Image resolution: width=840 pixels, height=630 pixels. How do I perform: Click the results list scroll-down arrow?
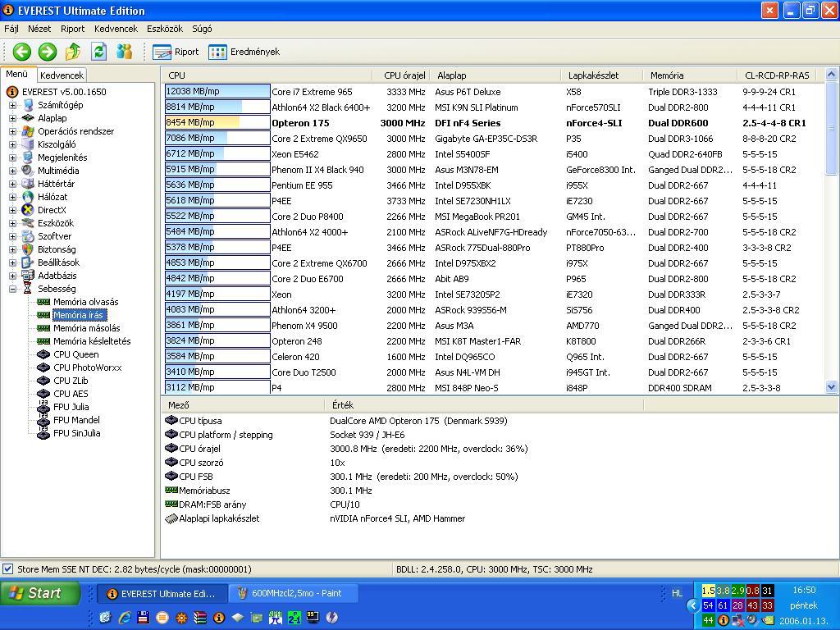(x=832, y=386)
